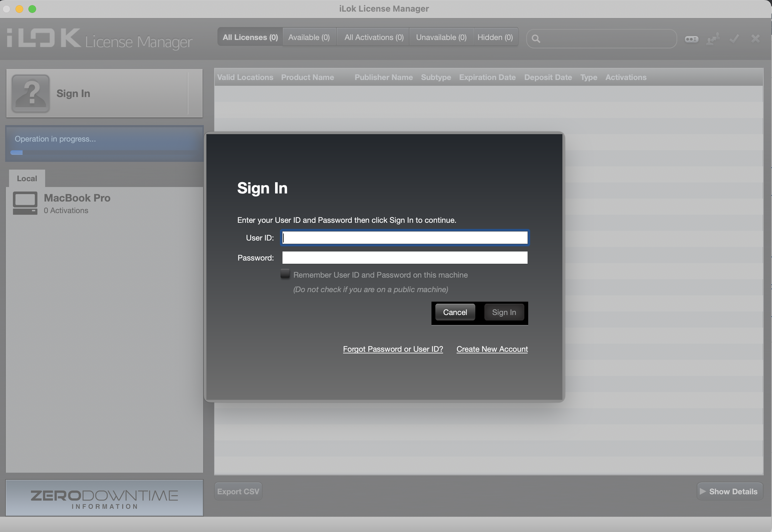Click the user groups icon in toolbar
Viewport: 772px width, 532px height.
pos(713,39)
